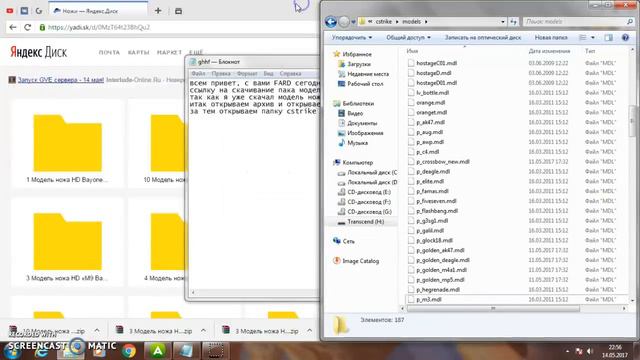Screen dimensions: 640x360
Task: Sort files by Имя column header
Action: point(412,51)
